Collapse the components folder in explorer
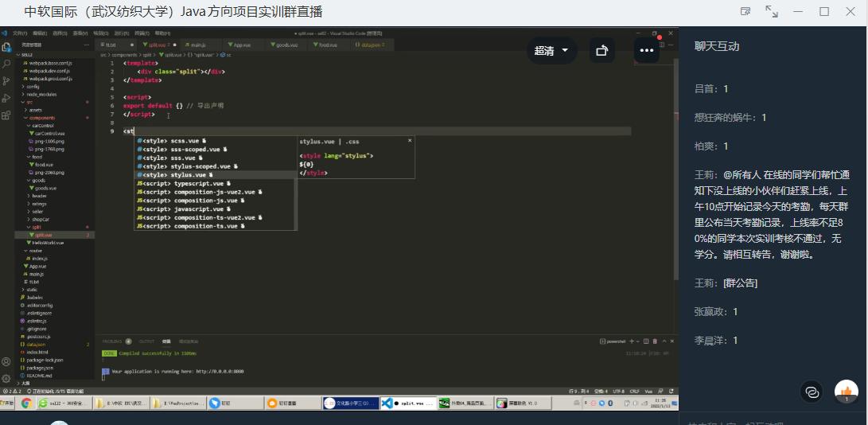868x425 pixels. point(42,118)
